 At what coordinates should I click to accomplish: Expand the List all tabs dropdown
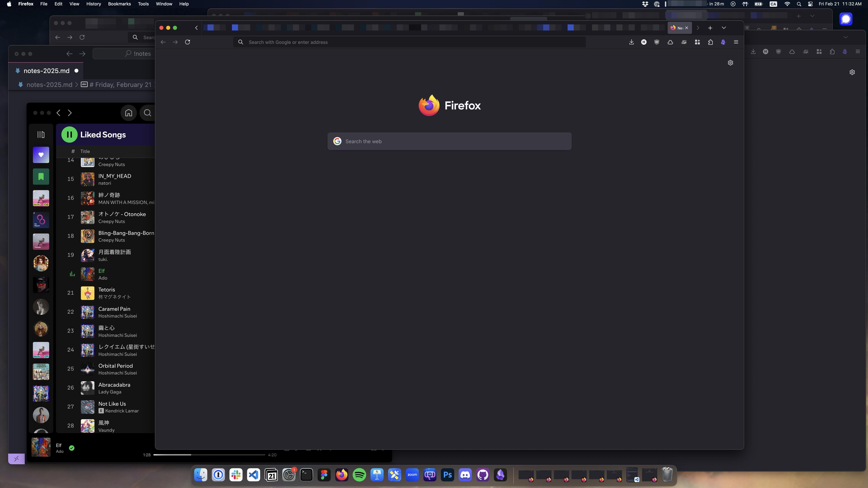[723, 28]
